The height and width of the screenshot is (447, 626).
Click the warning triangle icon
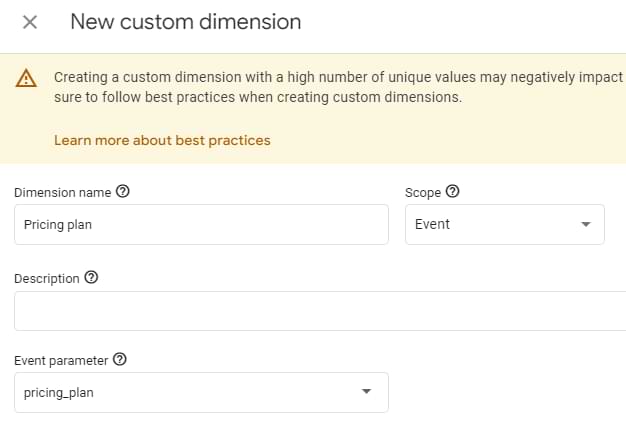click(27, 79)
